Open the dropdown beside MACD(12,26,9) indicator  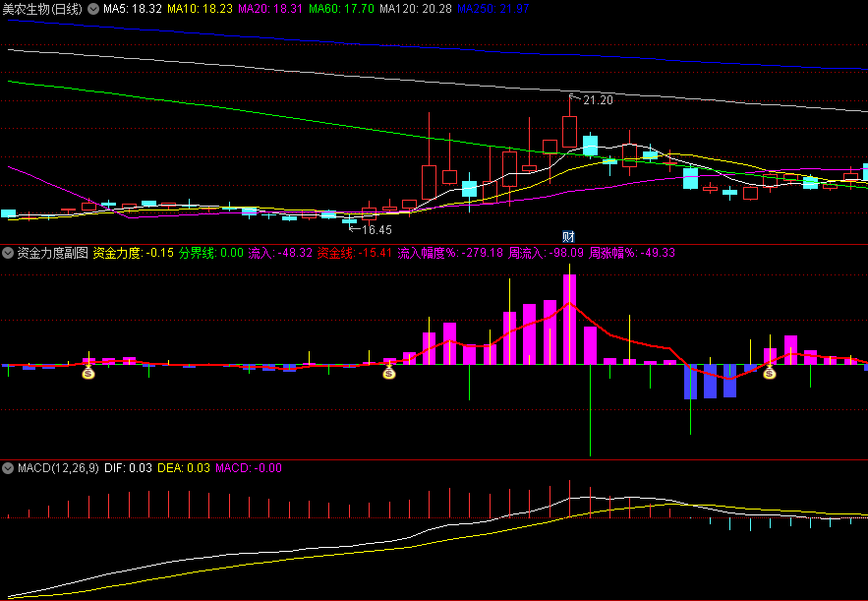click(x=8, y=468)
